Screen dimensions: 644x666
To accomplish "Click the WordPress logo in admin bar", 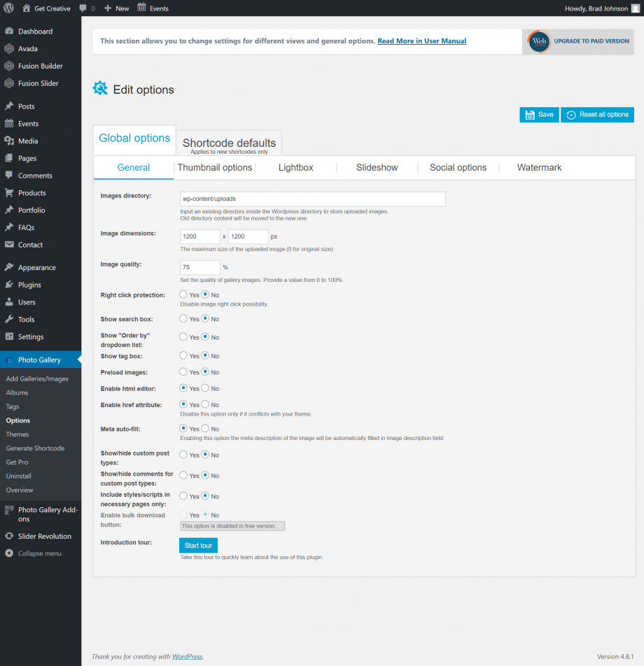I will [8, 8].
